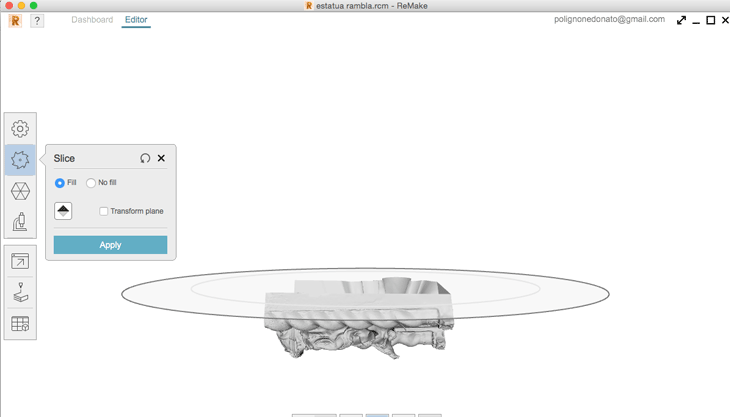Image resolution: width=730 pixels, height=417 pixels.
Task: Open the microscope analyze tool
Action: [x=20, y=222]
